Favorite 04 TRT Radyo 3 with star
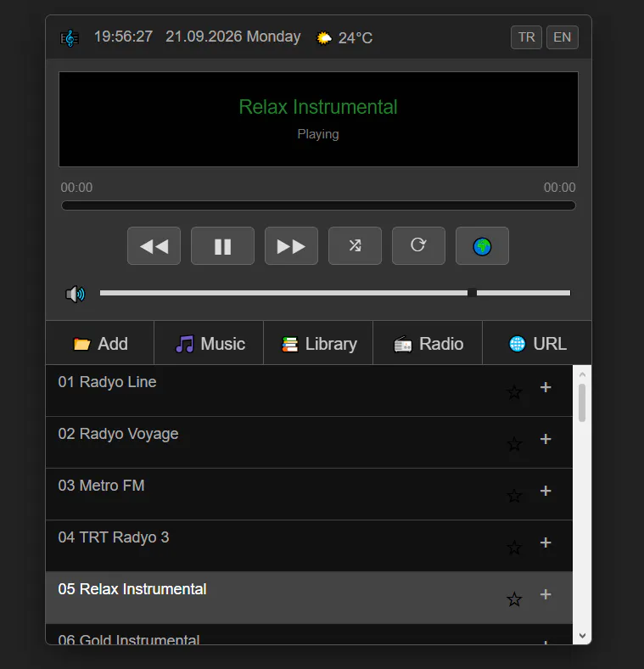The height and width of the screenshot is (669, 644). [x=514, y=548]
